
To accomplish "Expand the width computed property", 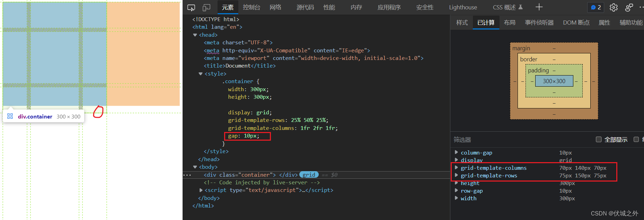I will pos(456,198).
